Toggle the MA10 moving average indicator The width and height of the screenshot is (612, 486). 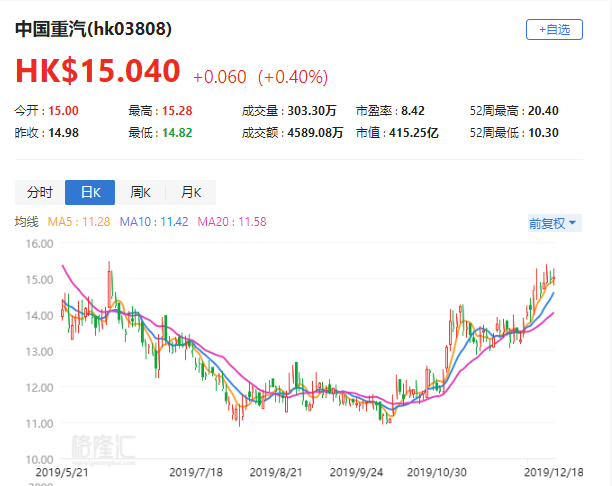pos(154,222)
